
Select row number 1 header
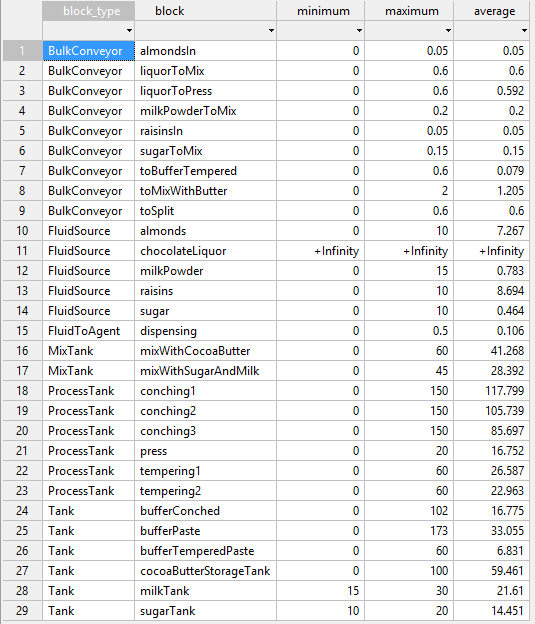pos(22,51)
